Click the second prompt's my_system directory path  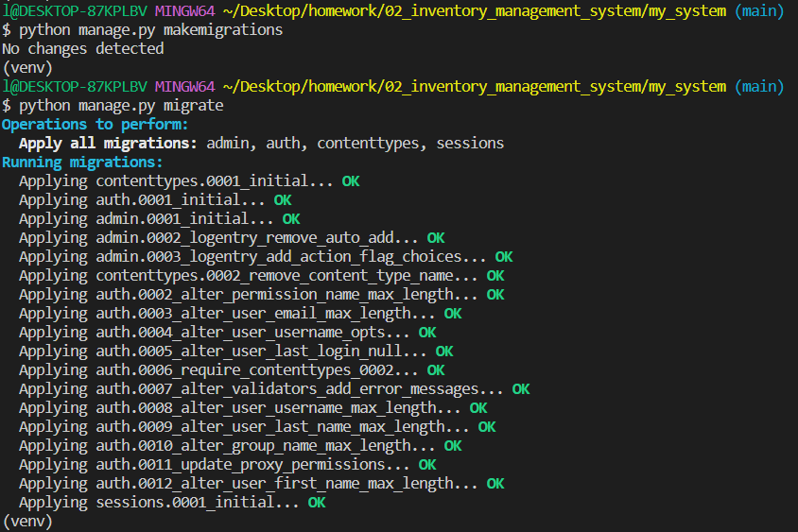point(475,87)
